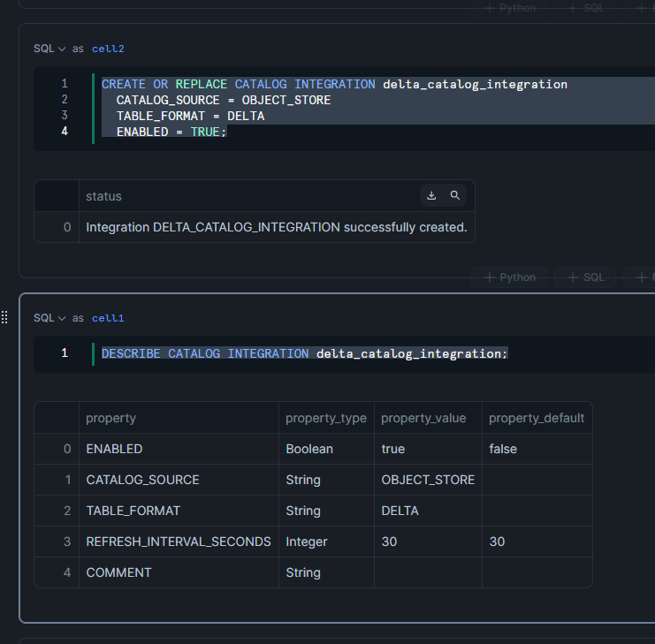Screen dimensions: 655x644
Task: Click the property column header
Action: (179, 418)
